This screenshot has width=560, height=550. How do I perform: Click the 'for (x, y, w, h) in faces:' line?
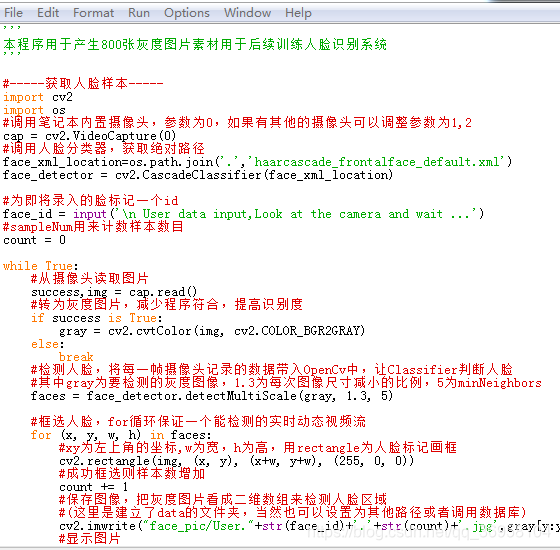pos(121,435)
